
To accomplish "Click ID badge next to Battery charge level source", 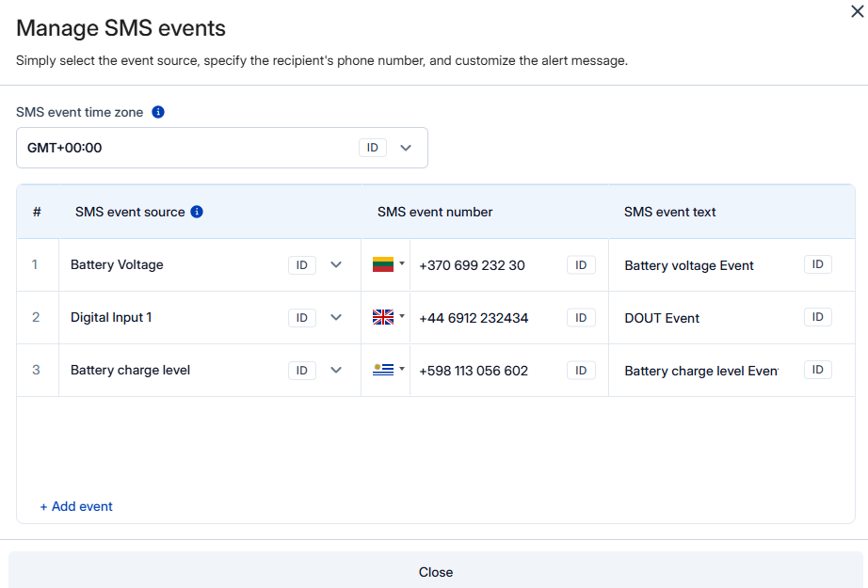I will [x=301, y=371].
